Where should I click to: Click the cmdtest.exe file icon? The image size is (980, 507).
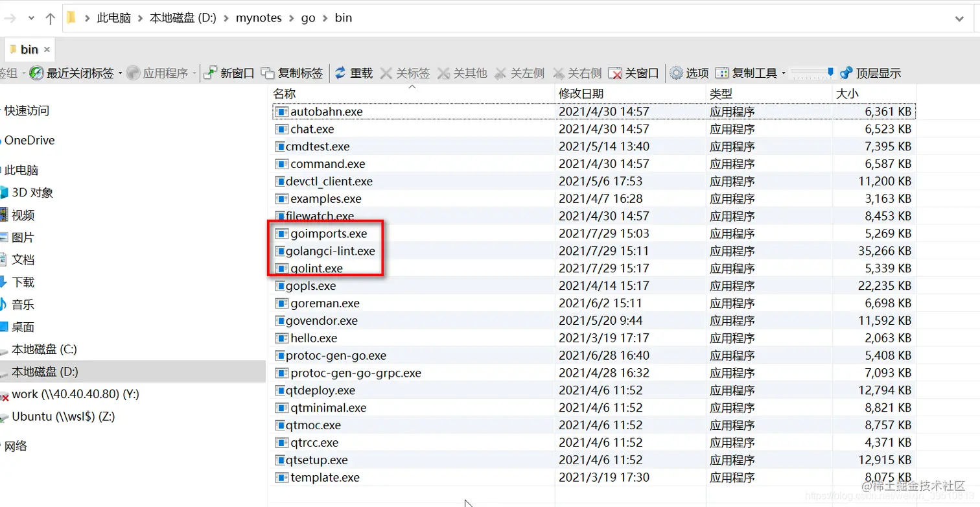click(280, 147)
